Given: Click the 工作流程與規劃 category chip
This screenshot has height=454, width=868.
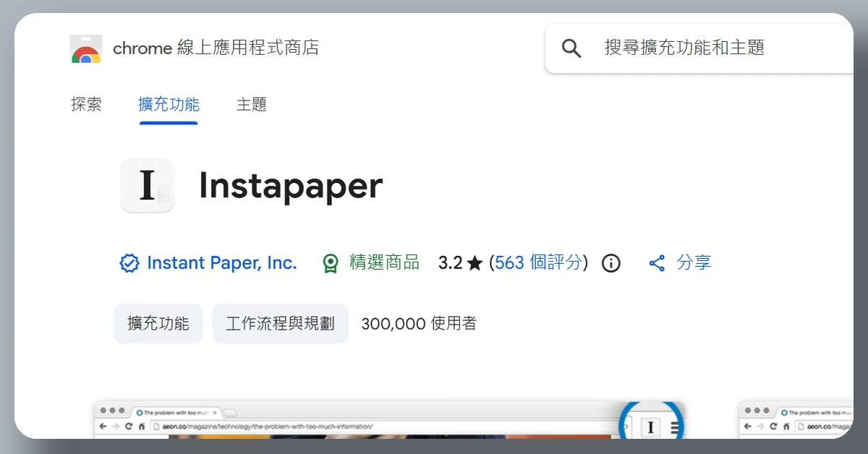Looking at the screenshot, I should click(x=280, y=323).
